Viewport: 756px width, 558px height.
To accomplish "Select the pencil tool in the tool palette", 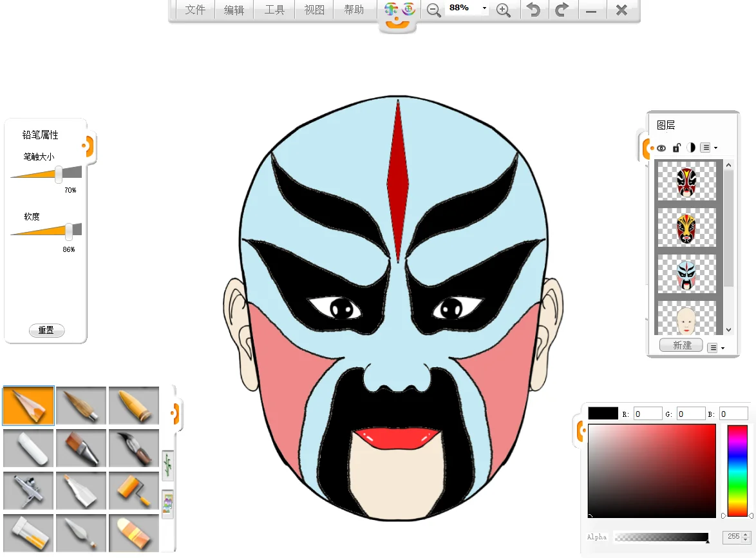I will click(28, 405).
